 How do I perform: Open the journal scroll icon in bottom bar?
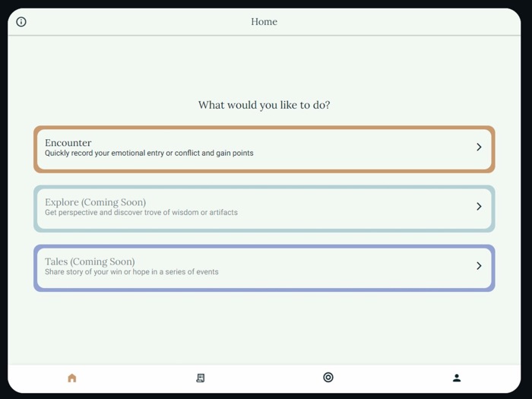(x=201, y=378)
